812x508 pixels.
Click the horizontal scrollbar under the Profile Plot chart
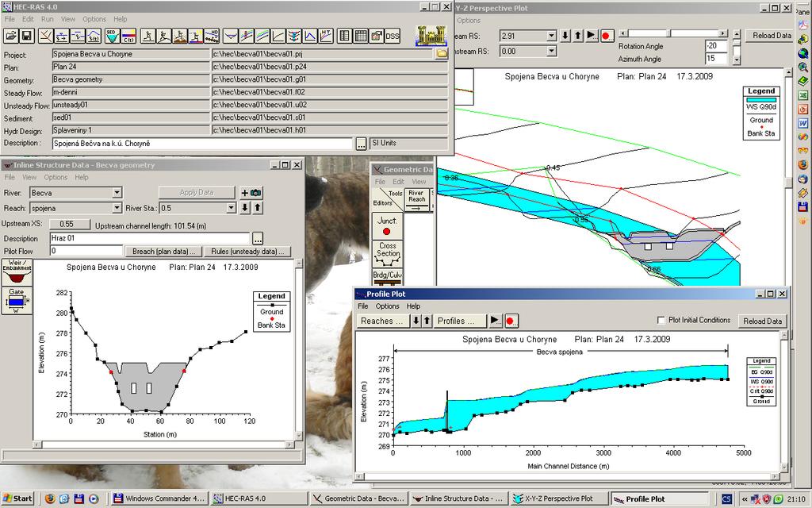click(568, 476)
